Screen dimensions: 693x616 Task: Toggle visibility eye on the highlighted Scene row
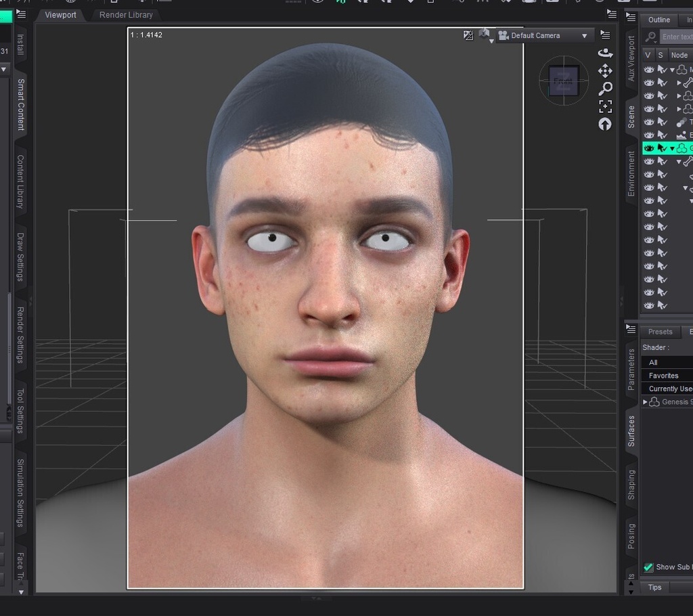pyautogui.click(x=648, y=148)
